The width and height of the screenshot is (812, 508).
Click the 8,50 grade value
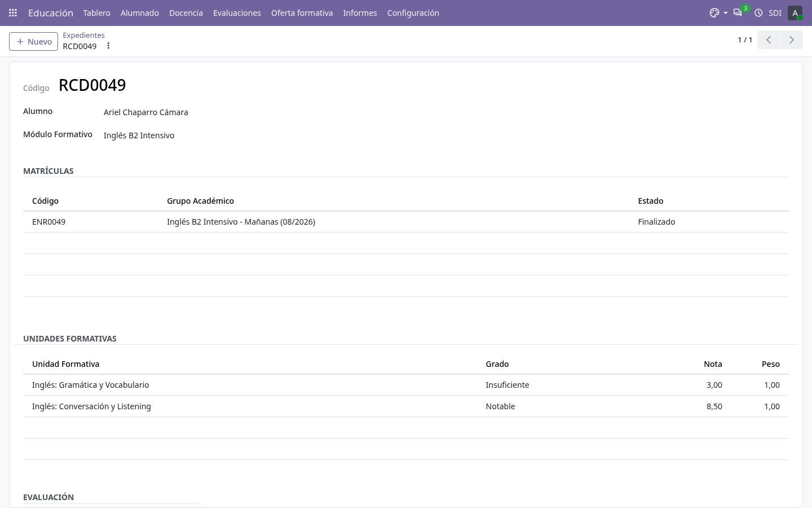(714, 406)
